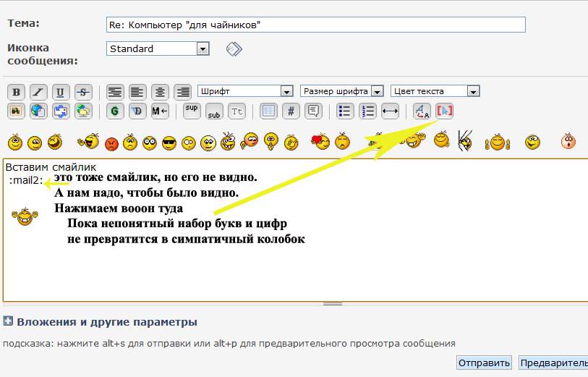Insert the closed-eyes happy emoticon

[35, 143]
